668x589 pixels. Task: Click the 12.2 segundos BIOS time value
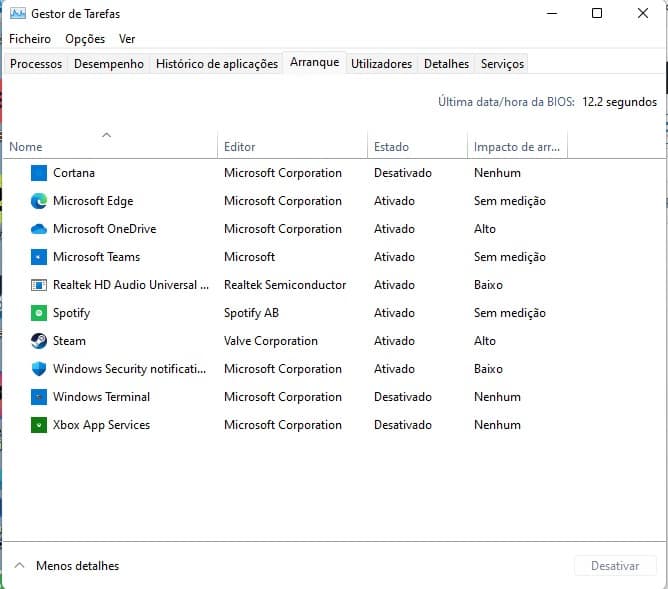point(619,102)
